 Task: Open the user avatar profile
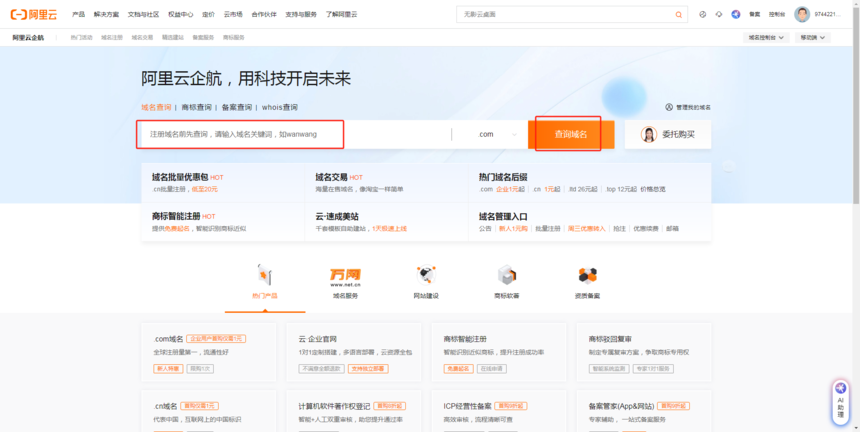coord(802,14)
